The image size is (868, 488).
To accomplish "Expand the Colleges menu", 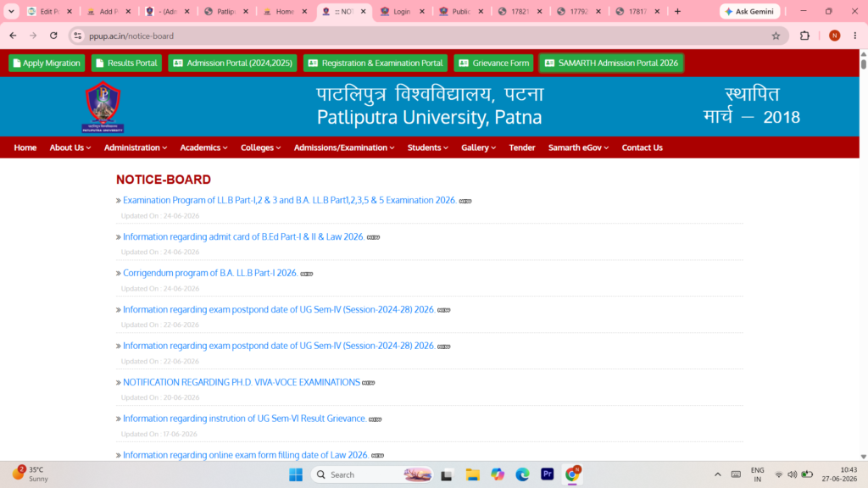I will [260, 147].
